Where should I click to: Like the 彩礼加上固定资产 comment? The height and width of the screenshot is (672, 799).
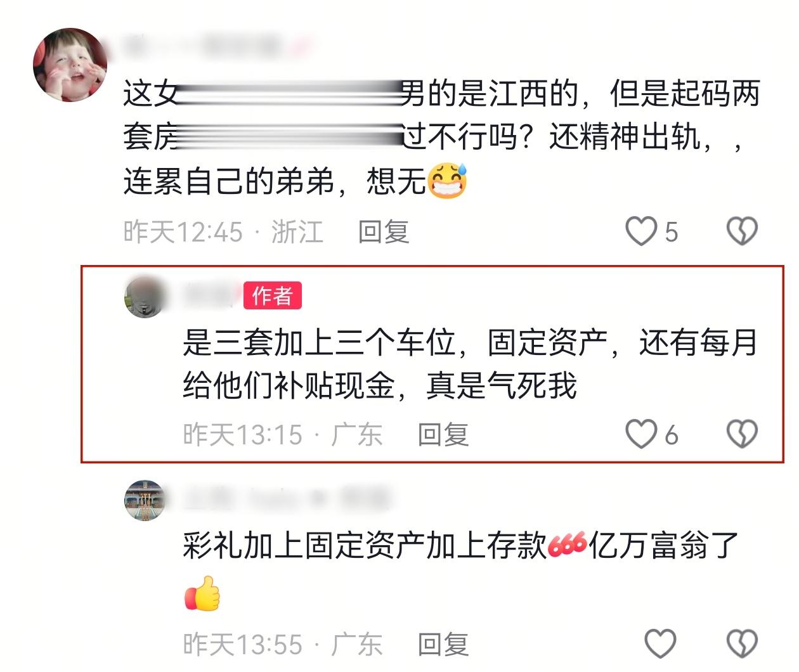(x=660, y=643)
